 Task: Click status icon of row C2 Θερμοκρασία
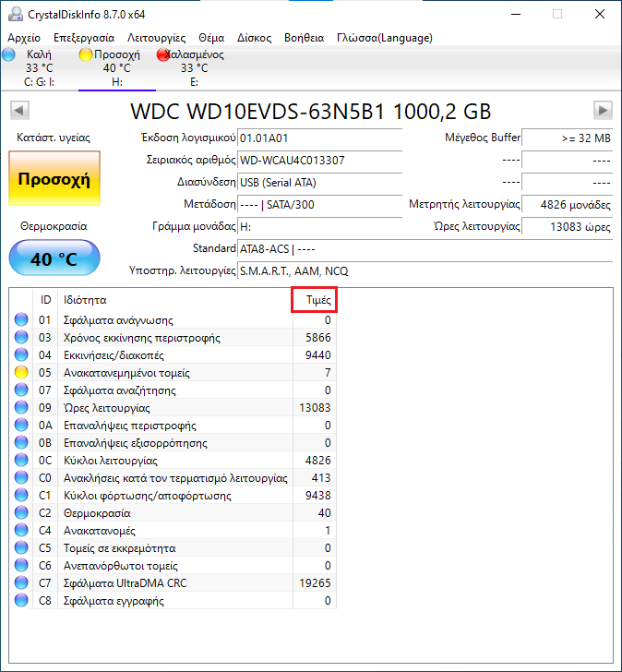tap(21, 513)
